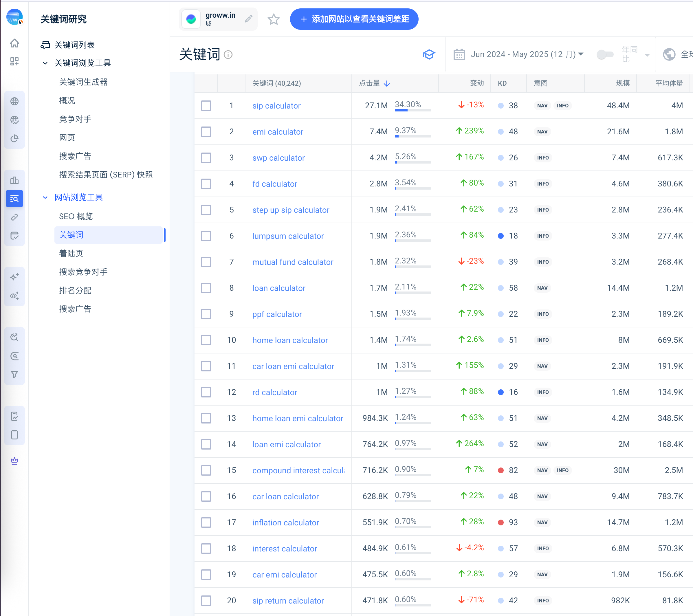Open the dropdown arrow after 年同比
Viewport: 693px width, 616px height.
point(647,55)
